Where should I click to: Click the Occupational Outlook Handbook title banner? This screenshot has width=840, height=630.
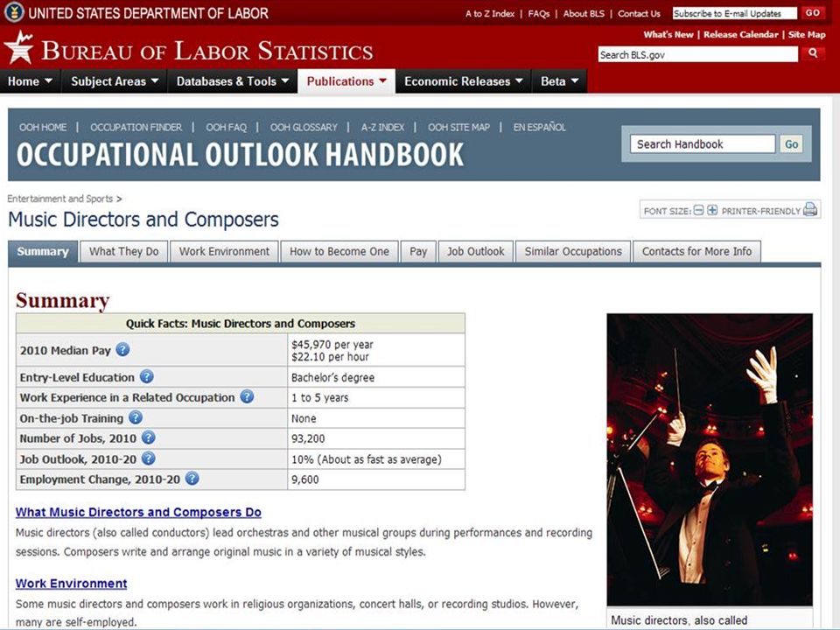coord(240,155)
